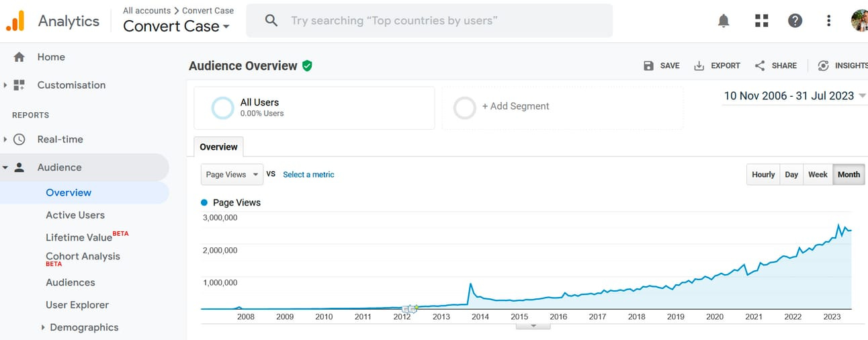Click the Customisation dashboard icon
Screen dimensions: 868x340
(x=19, y=85)
